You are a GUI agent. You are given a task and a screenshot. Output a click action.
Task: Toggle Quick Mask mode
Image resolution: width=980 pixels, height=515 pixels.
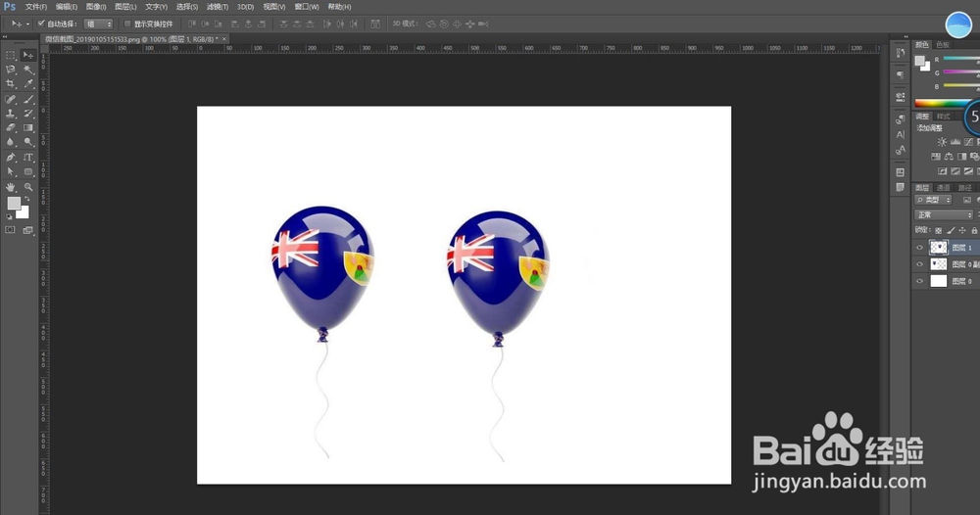[11, 230]
